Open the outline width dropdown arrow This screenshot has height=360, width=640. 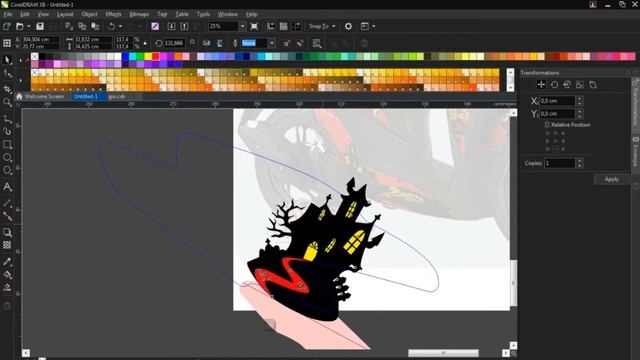(x=272, y=43)
